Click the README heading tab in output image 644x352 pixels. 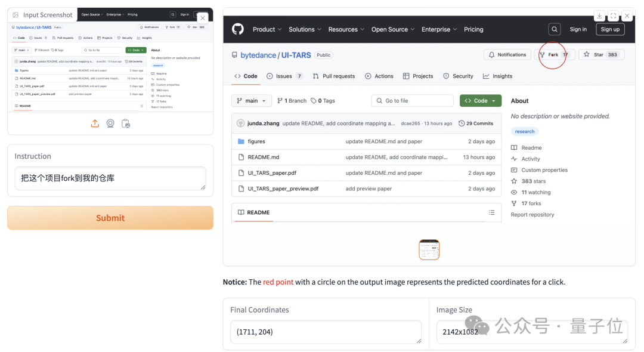click(x=254, y=212)
